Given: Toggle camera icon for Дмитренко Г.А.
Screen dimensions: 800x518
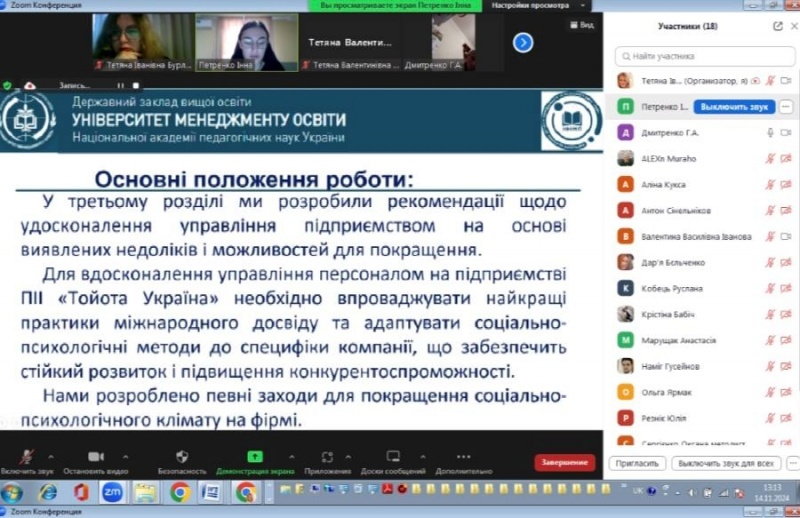Looking at the screenshot, I should [786, 133].
